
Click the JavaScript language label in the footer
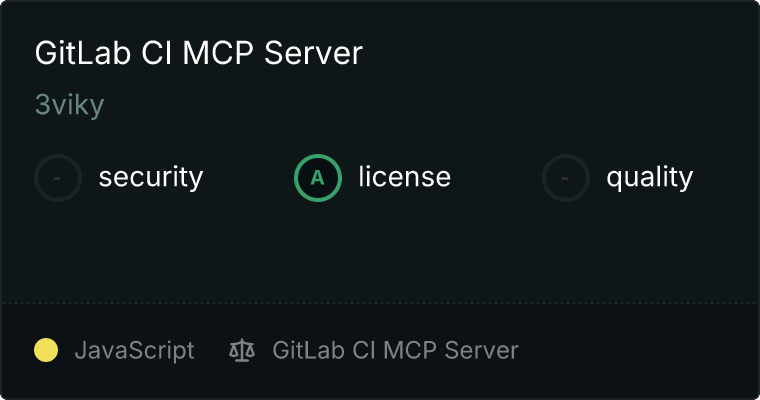[x=134, y=351]
